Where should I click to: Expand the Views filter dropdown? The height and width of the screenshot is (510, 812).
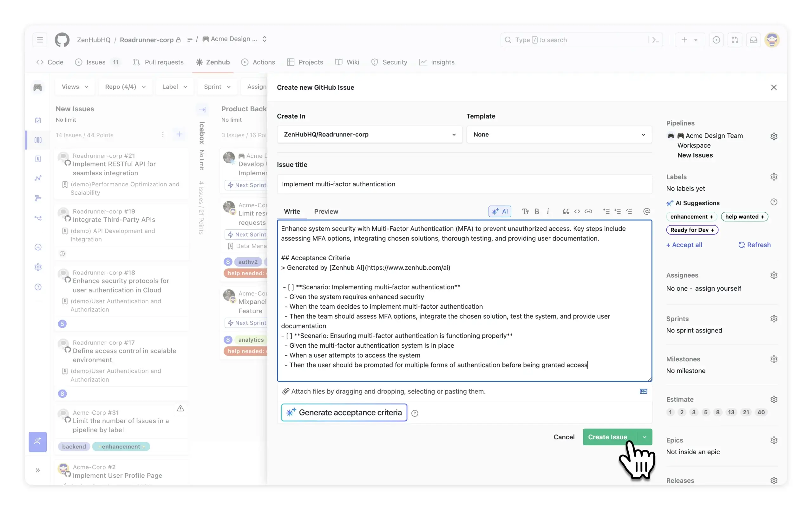tap(75, 87)
